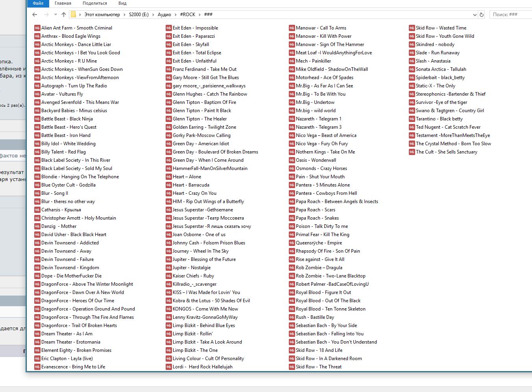532x392 pixels.
Task: Select audio icon for Billy Idol - White Wedding
Action: coord(37,144)
